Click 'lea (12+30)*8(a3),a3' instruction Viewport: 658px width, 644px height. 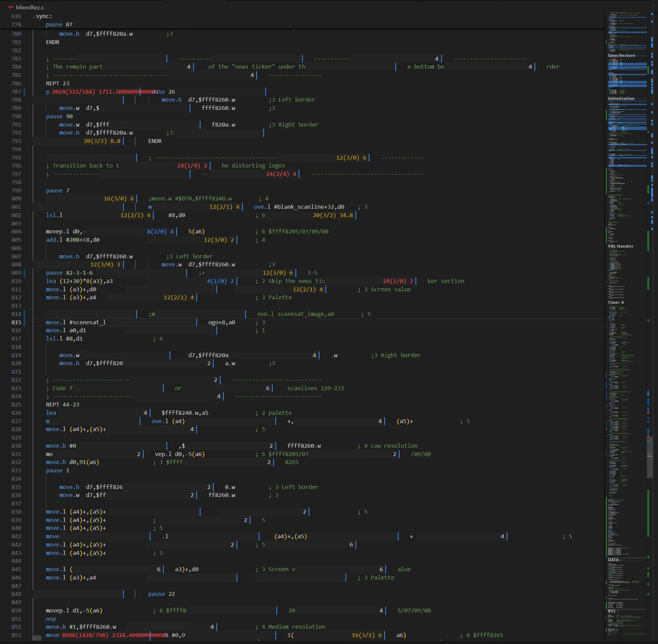(x=80, y=281)
